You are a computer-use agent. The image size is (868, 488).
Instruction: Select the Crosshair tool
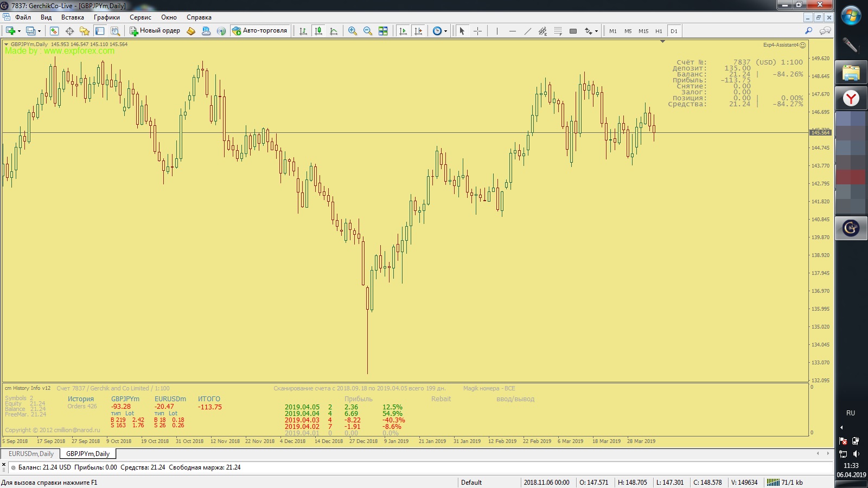[x=477, y=31]
